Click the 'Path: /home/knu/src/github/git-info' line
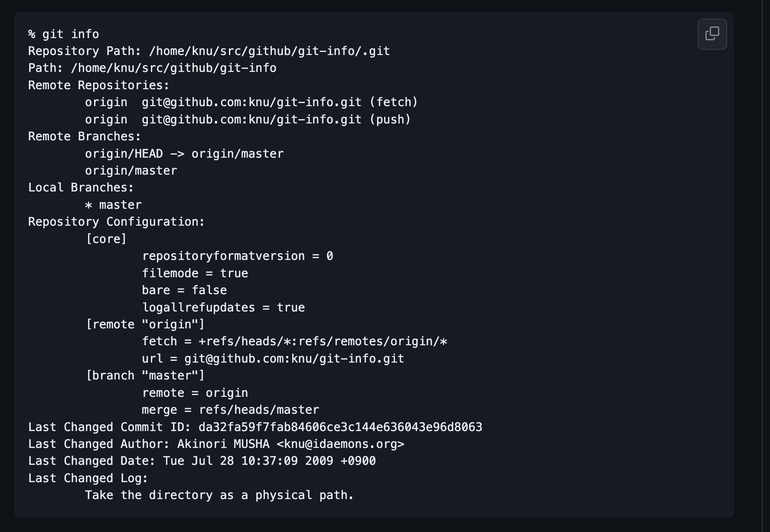 click(x=152, y=68)
